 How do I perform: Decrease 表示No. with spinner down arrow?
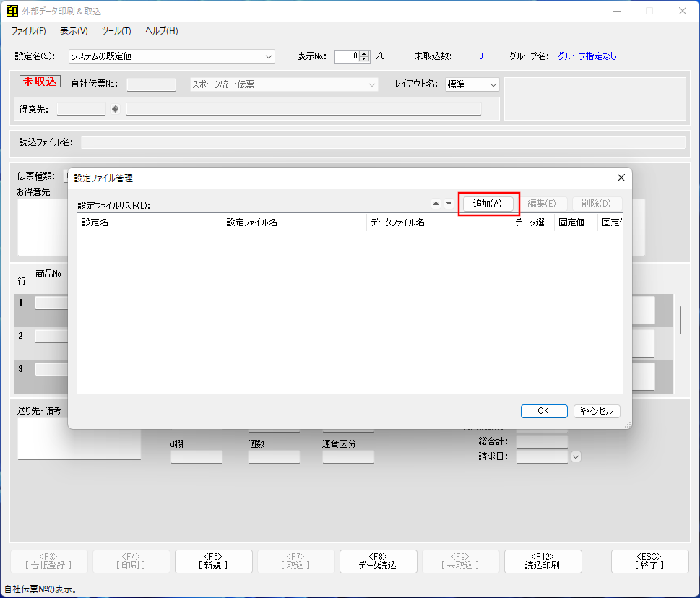(x=364, y=59)
